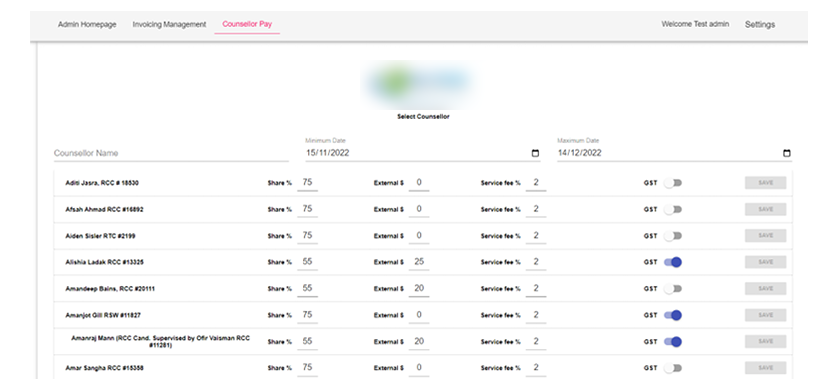Go to Admin Homepage tab

tap(87, 24)
